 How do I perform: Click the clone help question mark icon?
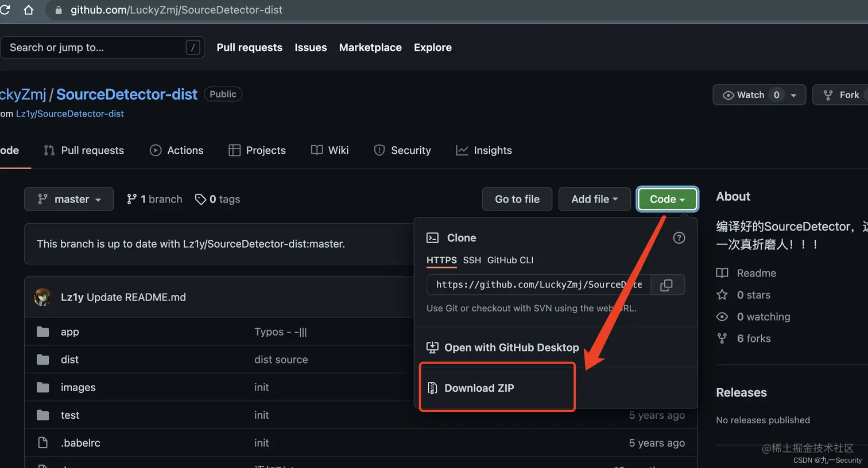click(679, 238)
